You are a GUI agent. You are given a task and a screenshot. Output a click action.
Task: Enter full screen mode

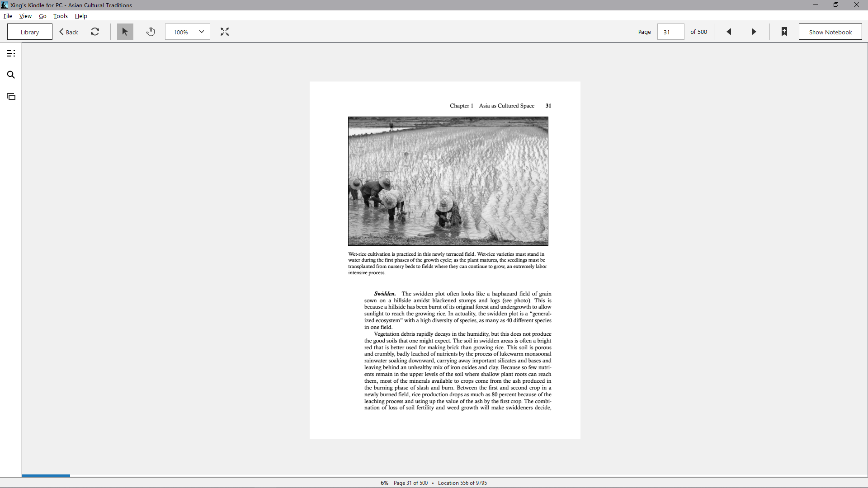(225, 32)
